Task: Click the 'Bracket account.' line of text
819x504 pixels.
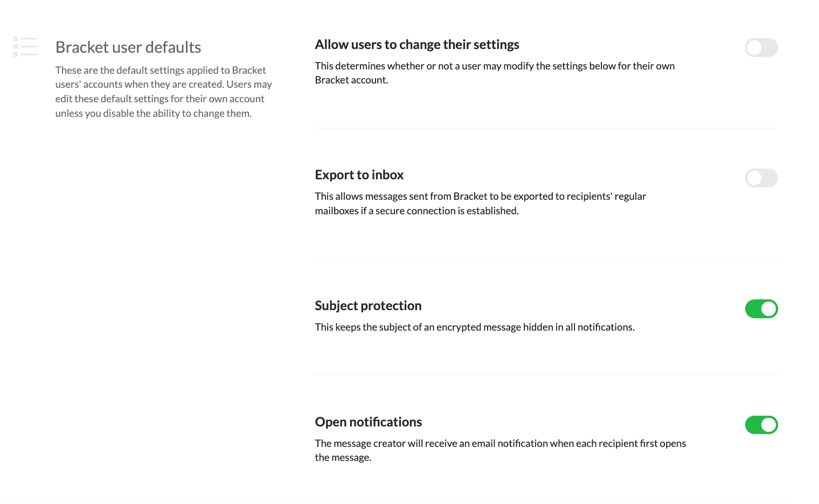Action: point(351,80)
